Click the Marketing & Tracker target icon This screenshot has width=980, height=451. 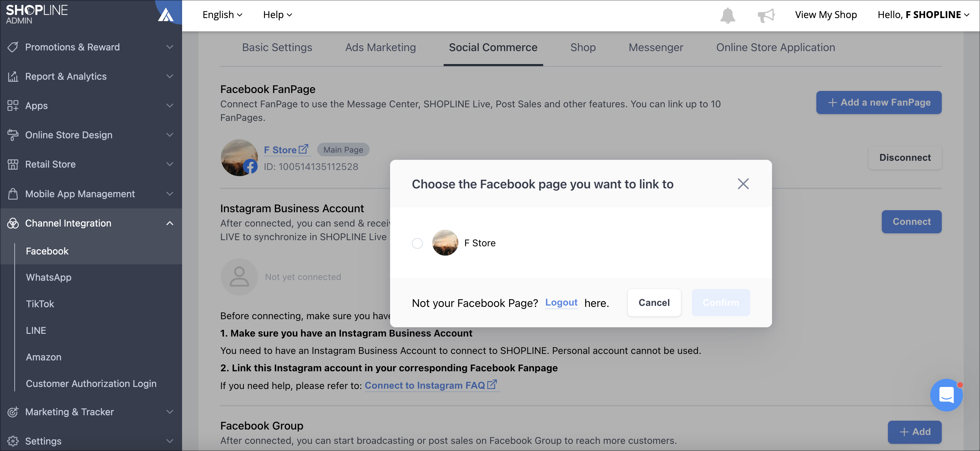point(13,412)
